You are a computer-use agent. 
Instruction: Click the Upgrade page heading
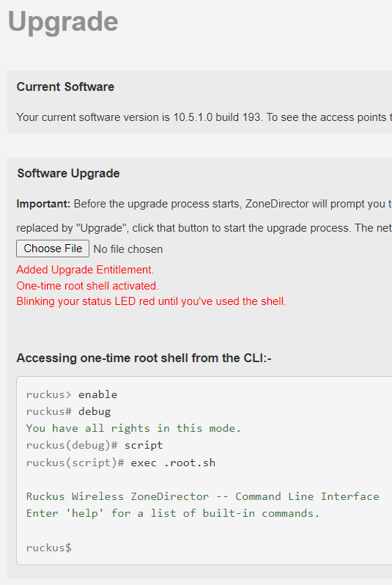point(63,22)
